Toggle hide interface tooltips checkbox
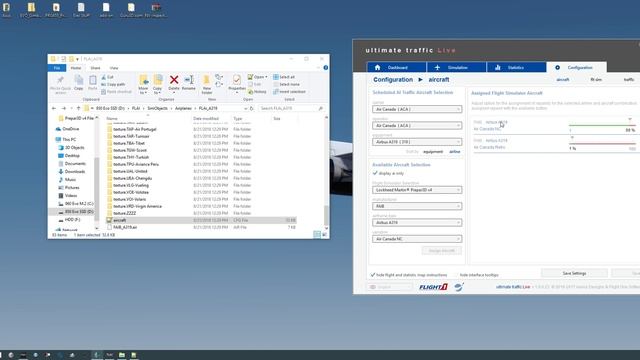640x360 pixels. (x=457, y=275)
